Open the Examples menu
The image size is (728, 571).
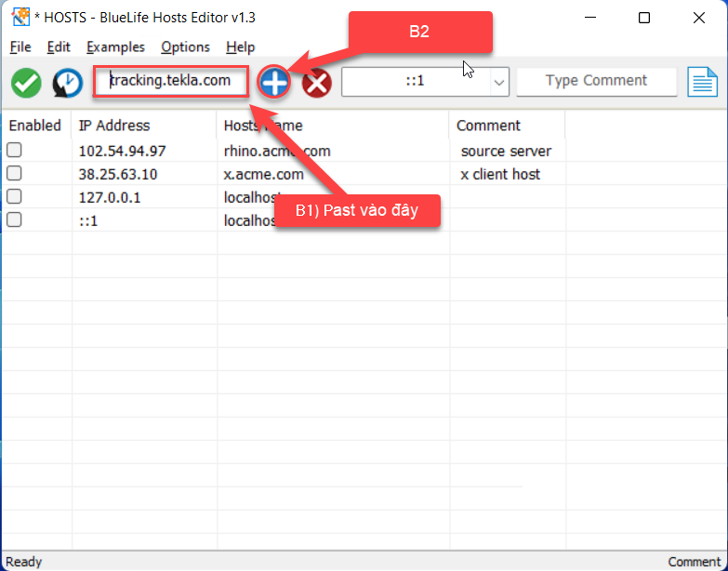click(x=115, y=46)
